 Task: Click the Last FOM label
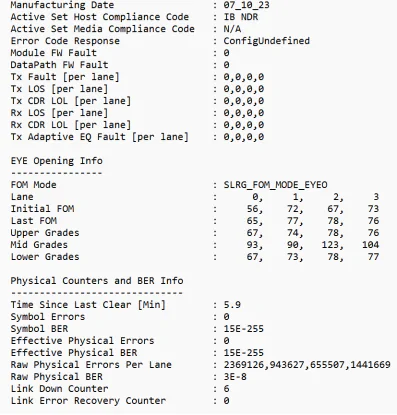coord(34,221)
